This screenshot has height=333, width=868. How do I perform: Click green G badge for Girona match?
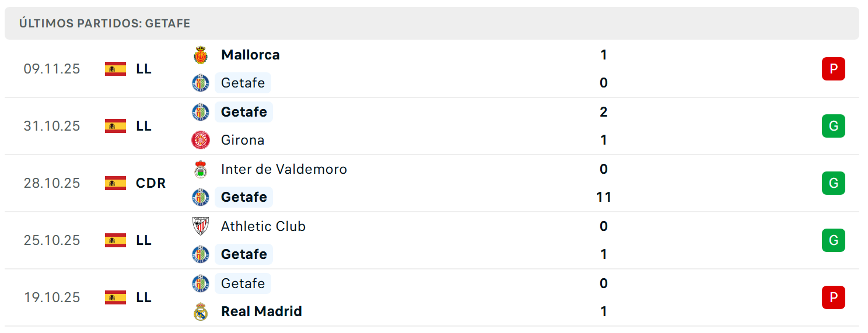(833, 126)
